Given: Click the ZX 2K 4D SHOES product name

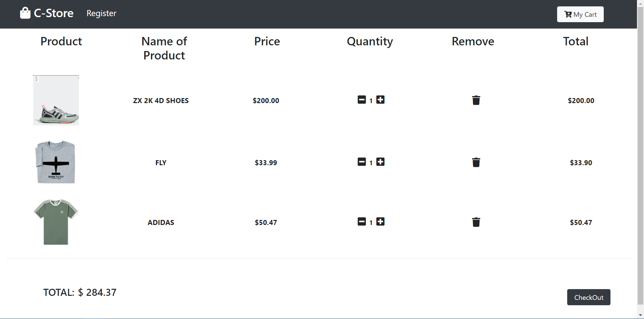Looking at the screenshot, I should point(161,101).
